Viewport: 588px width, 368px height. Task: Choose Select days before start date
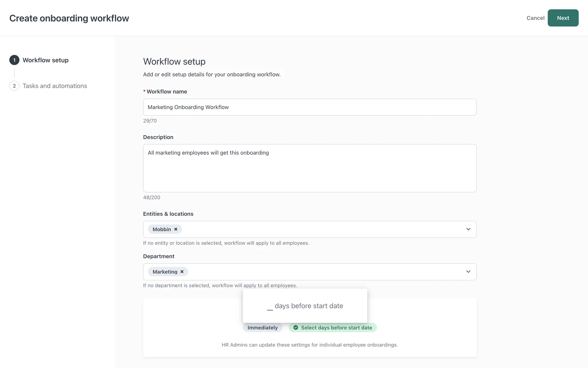tap(336, 328)
